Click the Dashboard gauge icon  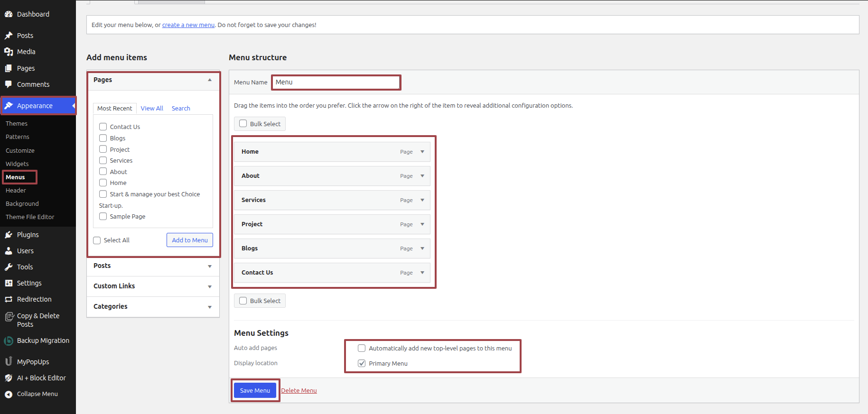click(9, 14)
